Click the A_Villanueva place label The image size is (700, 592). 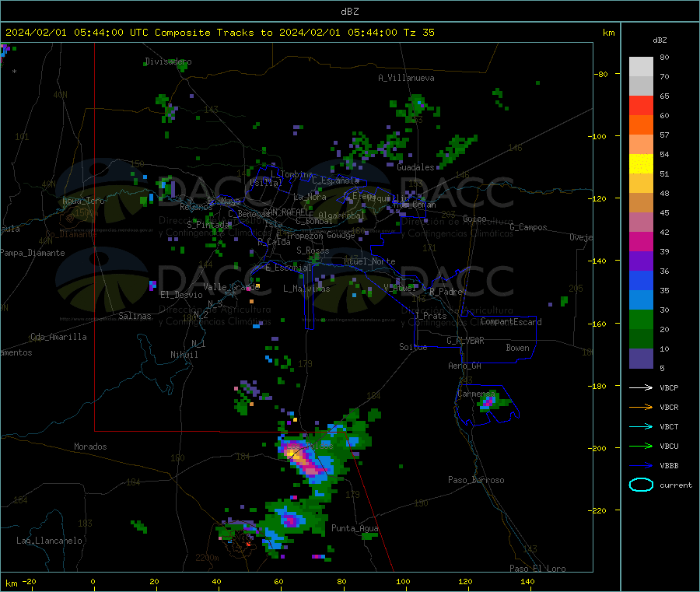pos(406,78)
